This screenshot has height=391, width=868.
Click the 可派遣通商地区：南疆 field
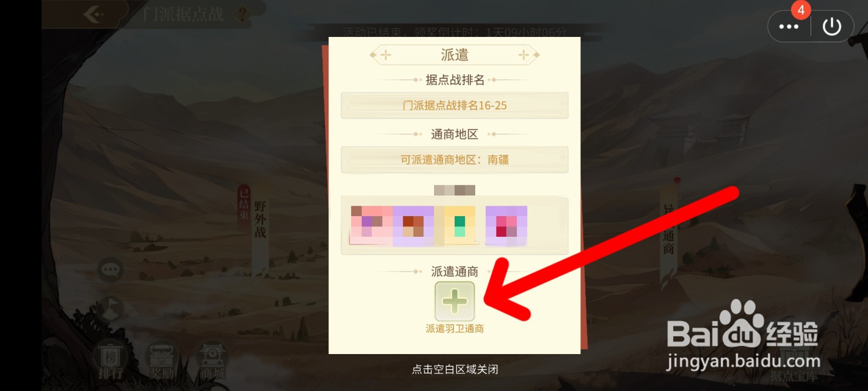click(455, 160)
